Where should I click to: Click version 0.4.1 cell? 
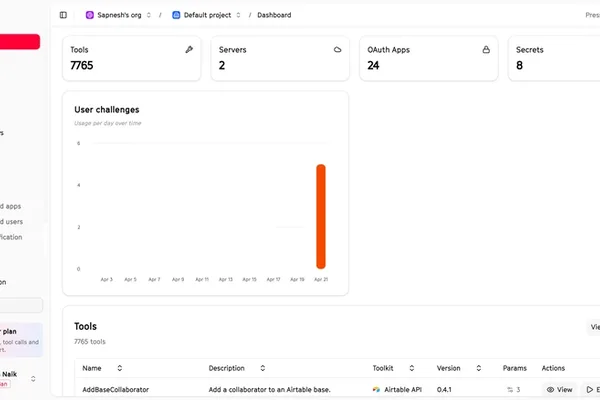444,389
